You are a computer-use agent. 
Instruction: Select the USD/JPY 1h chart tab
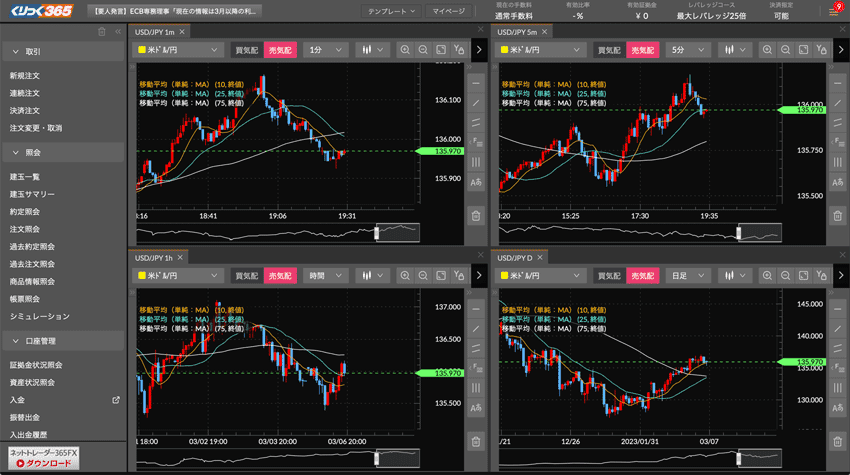pyautogui.click(x=155, y=256)
